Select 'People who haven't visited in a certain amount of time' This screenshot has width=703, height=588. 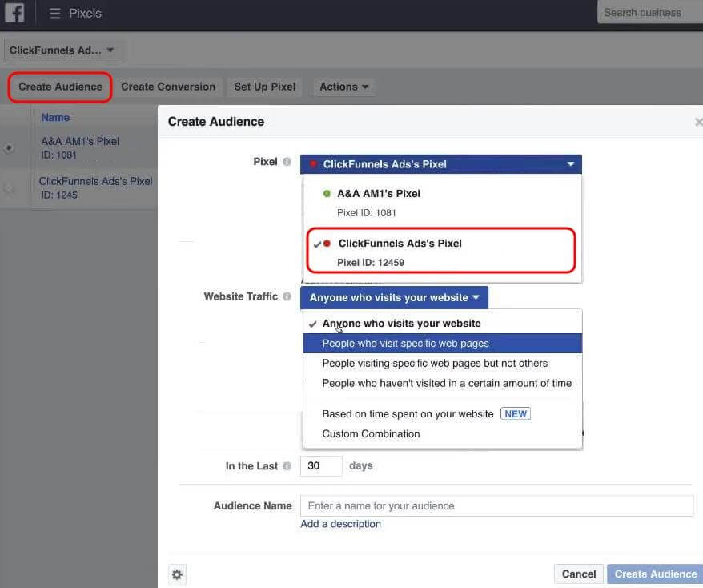tap(443, 383)
